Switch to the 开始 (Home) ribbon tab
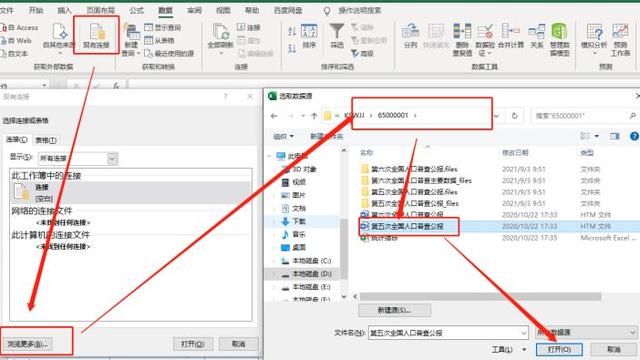Image resolution: width=640 pixels, height=360 pixels. (36, 10)
